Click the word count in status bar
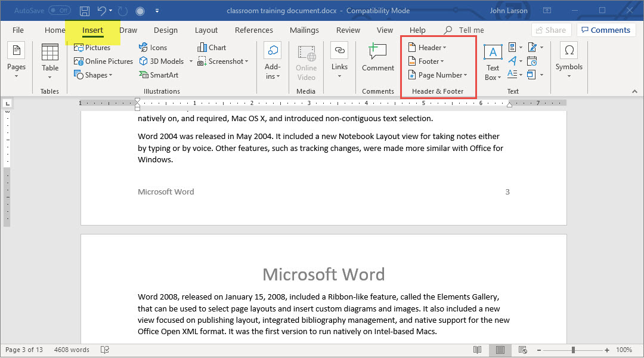 72,350
